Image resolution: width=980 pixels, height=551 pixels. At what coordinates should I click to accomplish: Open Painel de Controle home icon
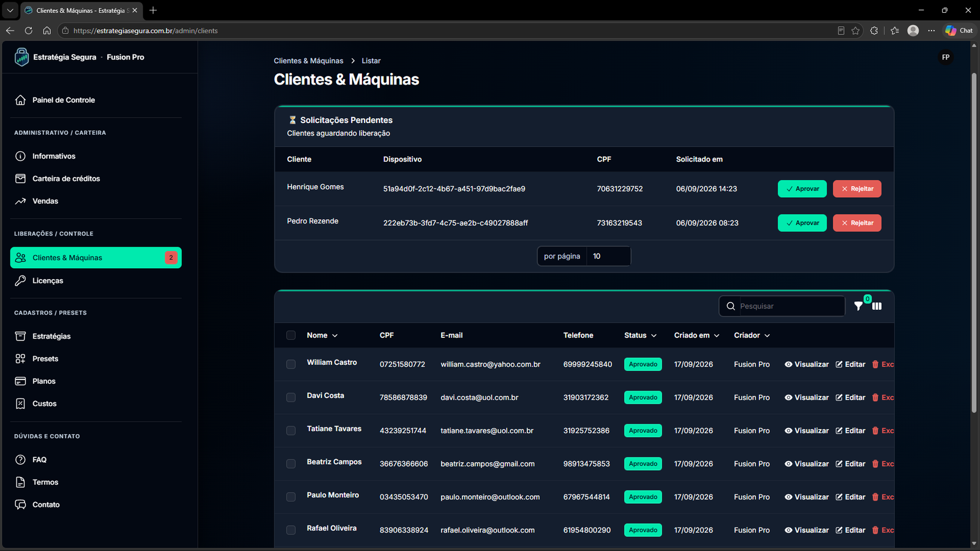20,100
